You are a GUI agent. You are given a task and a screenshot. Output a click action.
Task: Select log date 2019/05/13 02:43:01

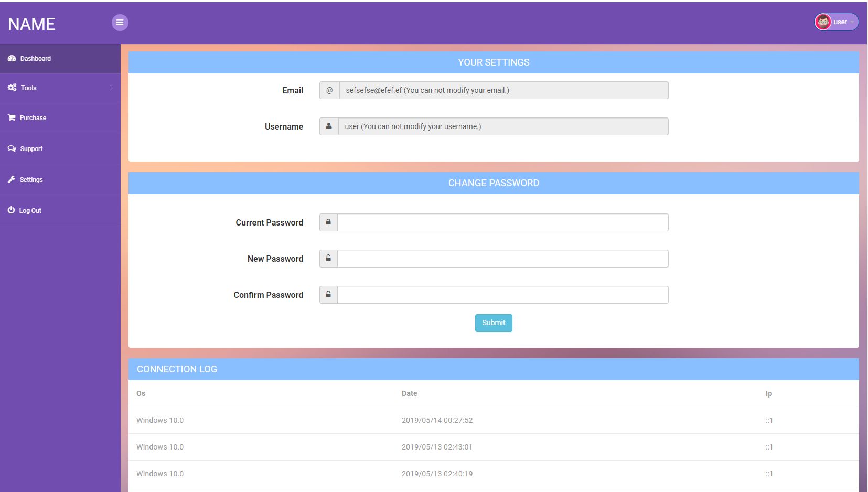coord(437,447)
